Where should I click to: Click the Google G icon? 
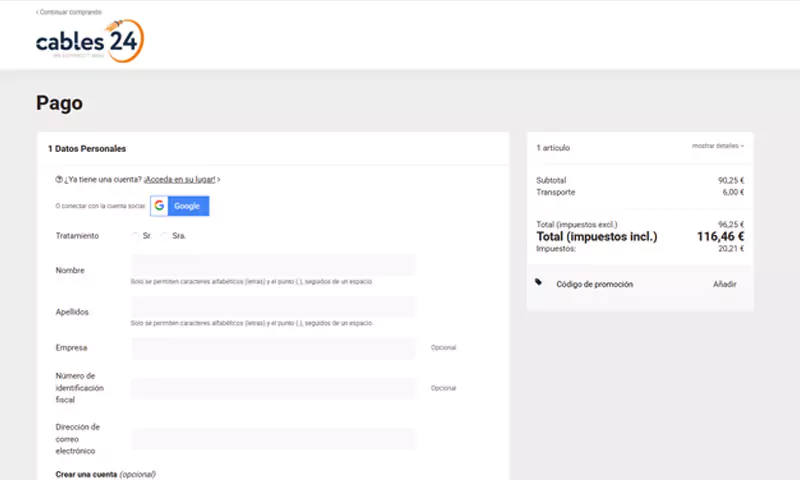pos(159,206)
